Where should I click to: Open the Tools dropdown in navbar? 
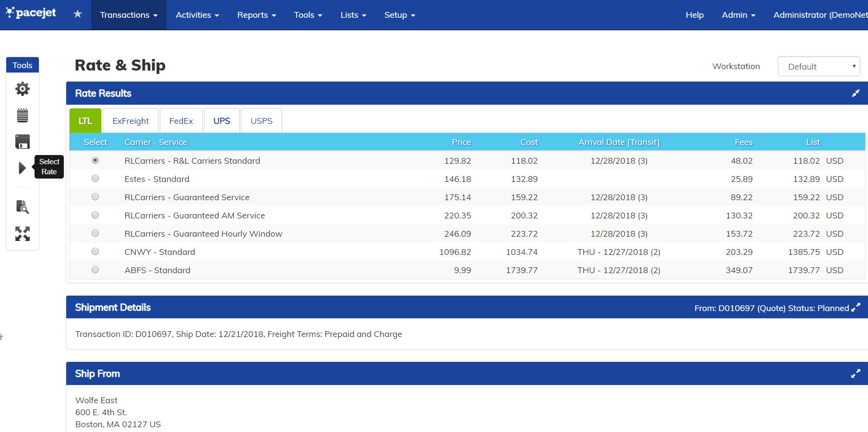[308, 15]
